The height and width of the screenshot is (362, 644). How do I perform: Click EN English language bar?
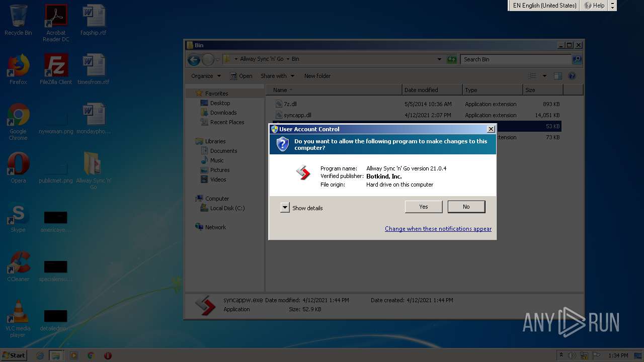(544, 6)
